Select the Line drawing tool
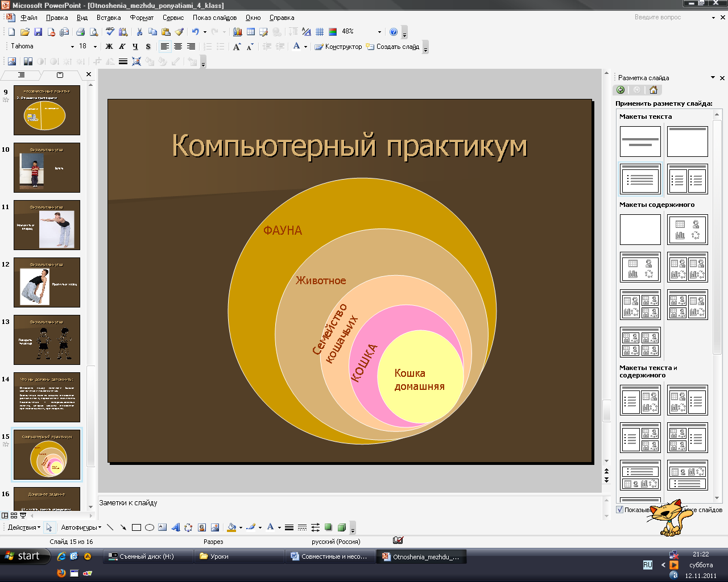Viewport: 728px width, 582px height. pos(110,527)
